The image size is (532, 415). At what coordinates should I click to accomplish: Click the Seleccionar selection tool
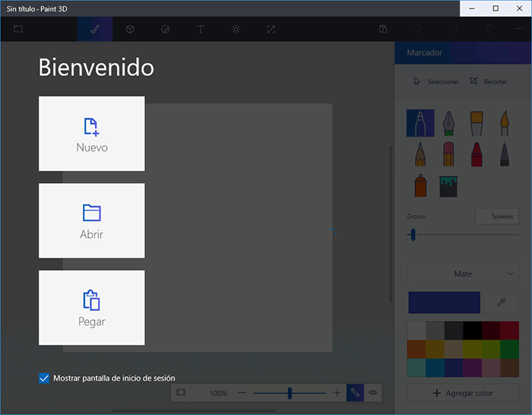(x=436, y=81)
